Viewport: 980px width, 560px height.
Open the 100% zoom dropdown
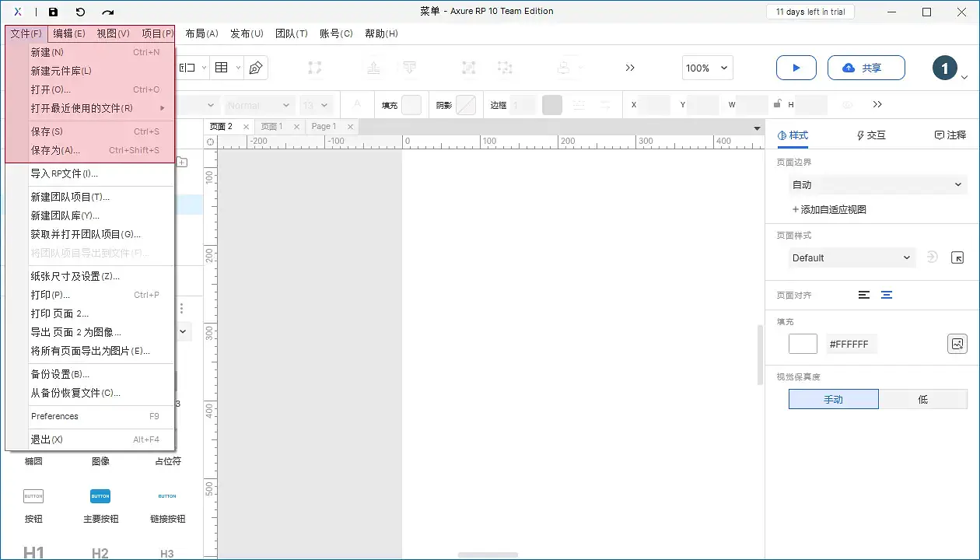[x=706, y=68]
